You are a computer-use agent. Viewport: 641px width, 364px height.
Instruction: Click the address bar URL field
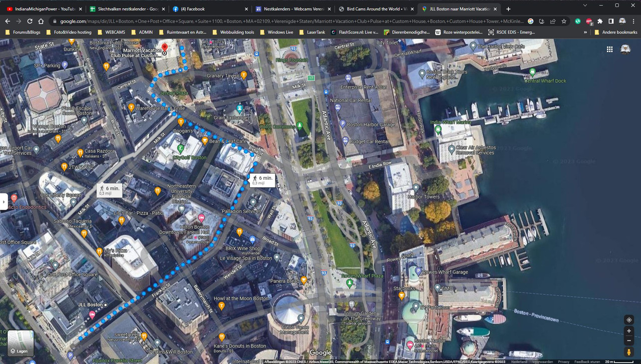pos(292,21)
